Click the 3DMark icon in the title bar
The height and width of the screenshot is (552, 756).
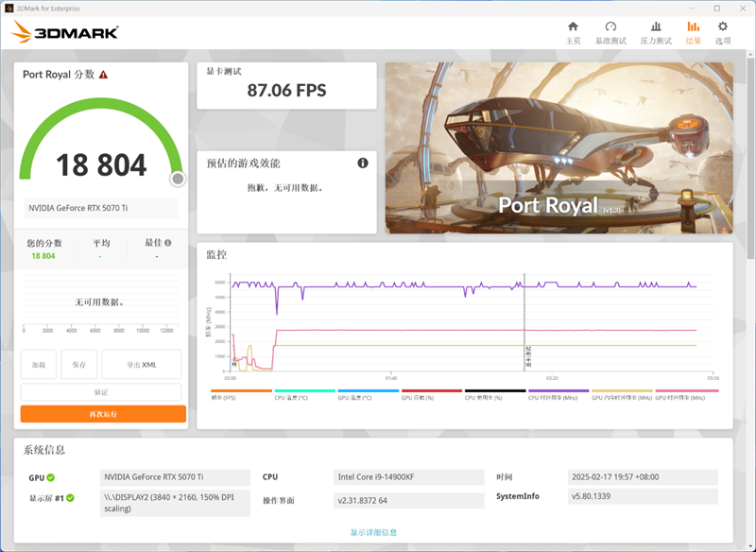tap(9, 8)
